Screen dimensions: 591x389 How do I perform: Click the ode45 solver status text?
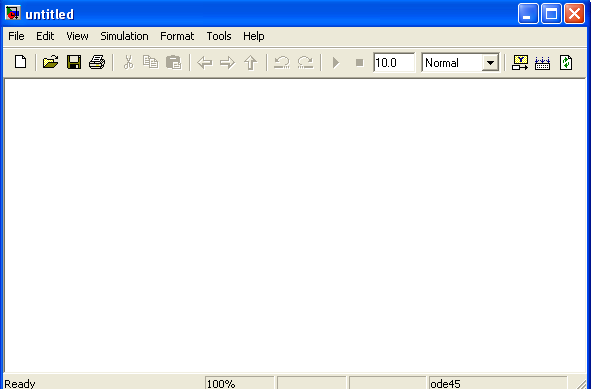pyautogui.click(x=446, y=384)
